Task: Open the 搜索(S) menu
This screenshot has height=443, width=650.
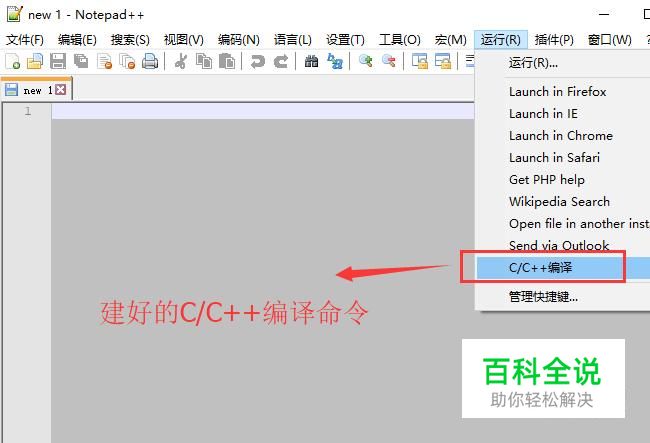Action: tap(130, 40)
